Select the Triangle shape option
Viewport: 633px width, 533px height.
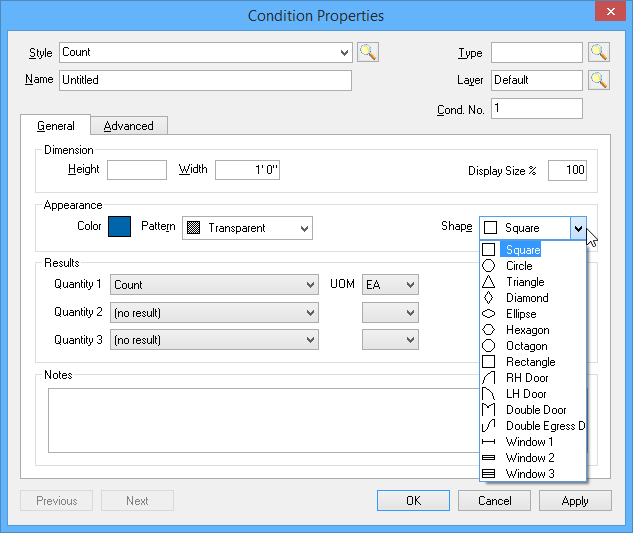(x=533, y=282)
